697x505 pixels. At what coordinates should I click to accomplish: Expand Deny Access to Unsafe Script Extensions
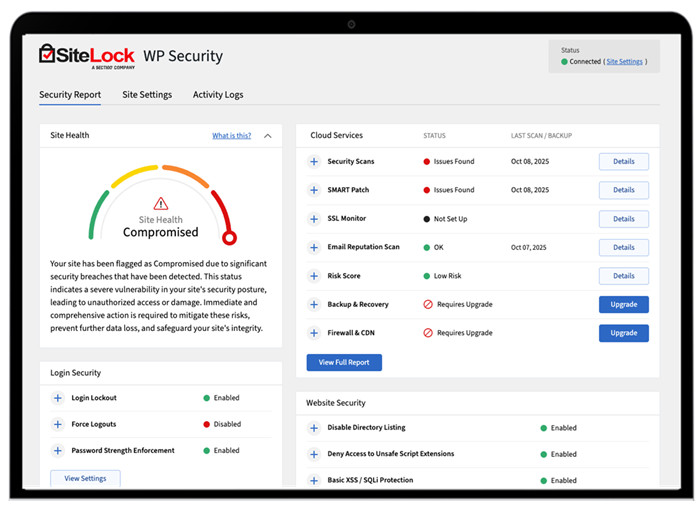pyautogui.click(x=314, y=454)
